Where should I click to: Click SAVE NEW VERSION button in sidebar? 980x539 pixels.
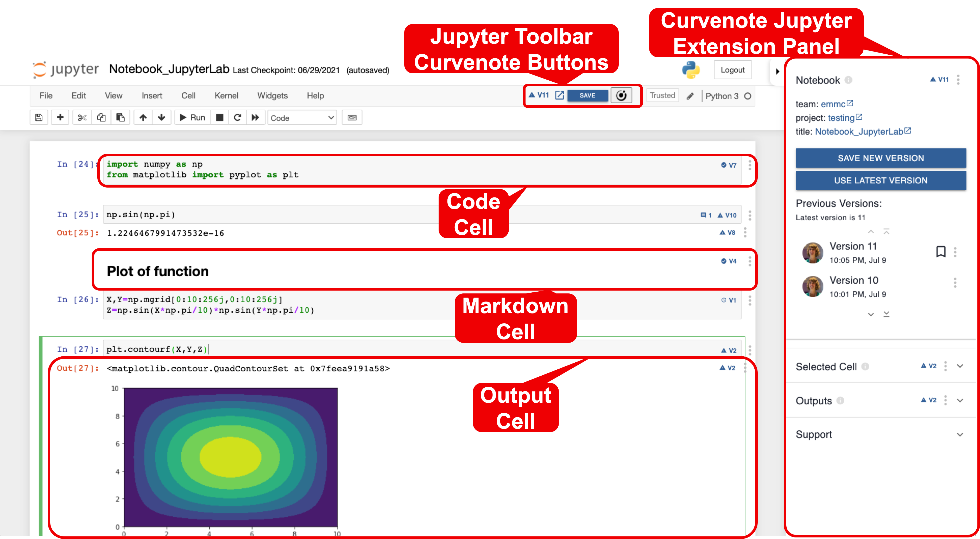point(880,158)
